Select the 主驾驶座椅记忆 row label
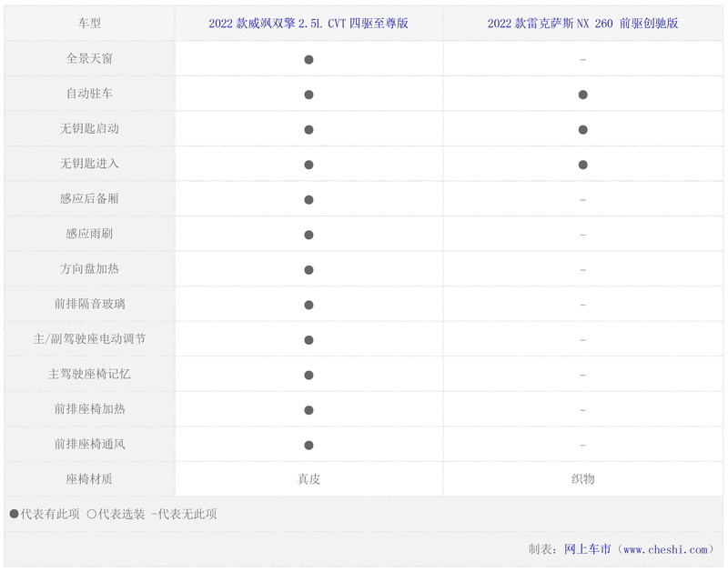 (x=89, y=374)
